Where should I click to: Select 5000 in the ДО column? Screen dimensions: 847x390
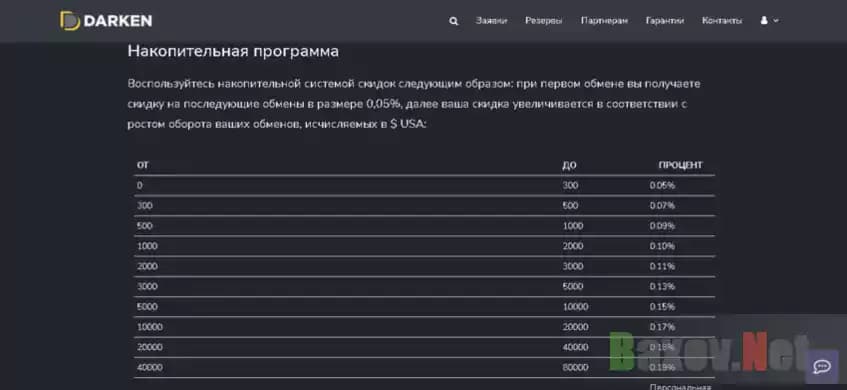573,286
